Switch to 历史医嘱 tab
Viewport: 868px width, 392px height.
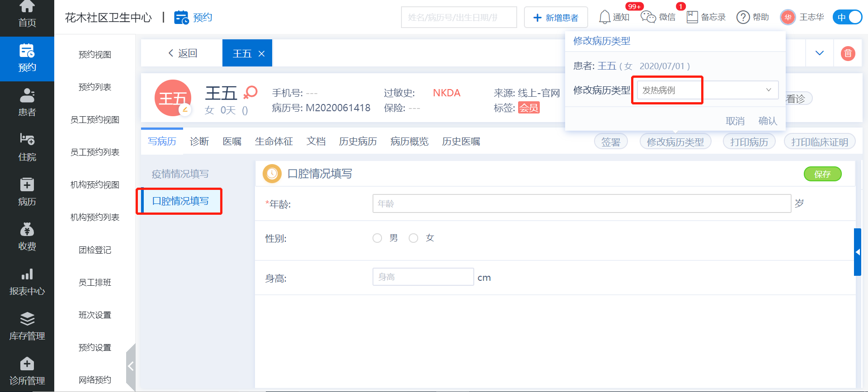click(x=461, y=142)
